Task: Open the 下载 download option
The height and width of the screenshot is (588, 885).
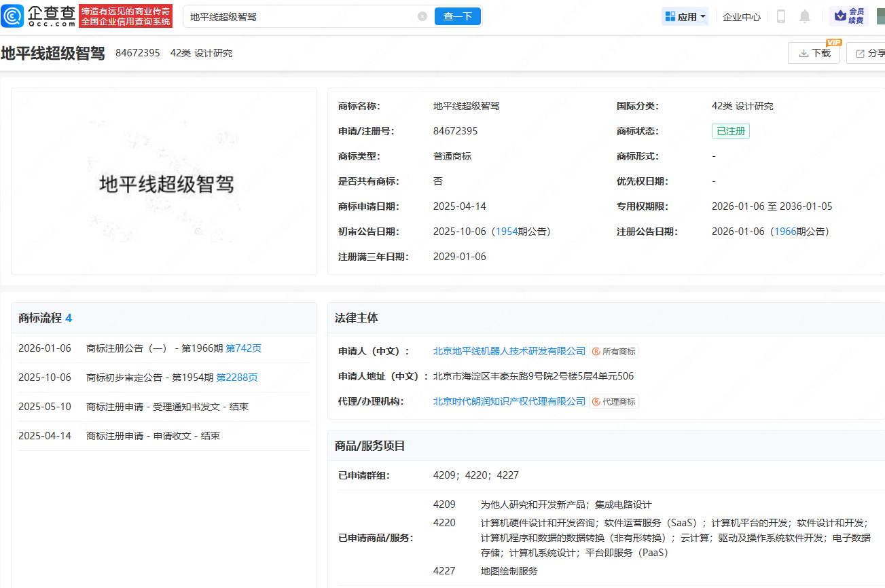Action: click(813, 52)
